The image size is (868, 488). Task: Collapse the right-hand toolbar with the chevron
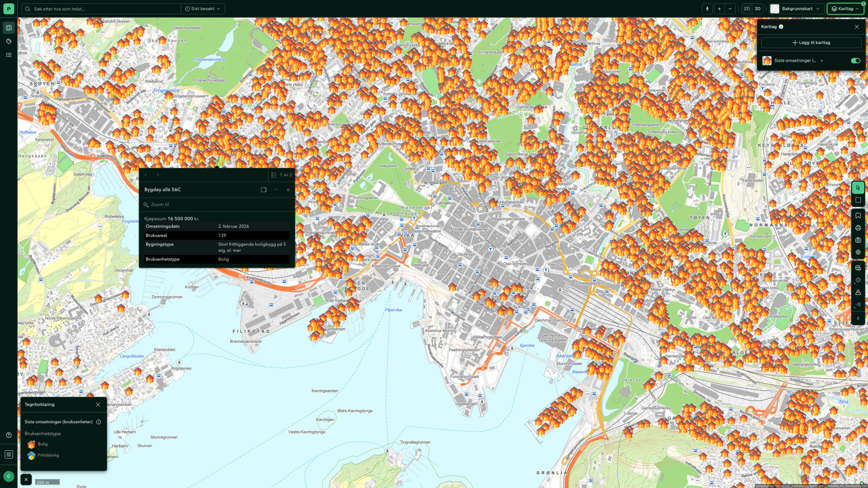point(858,318)
